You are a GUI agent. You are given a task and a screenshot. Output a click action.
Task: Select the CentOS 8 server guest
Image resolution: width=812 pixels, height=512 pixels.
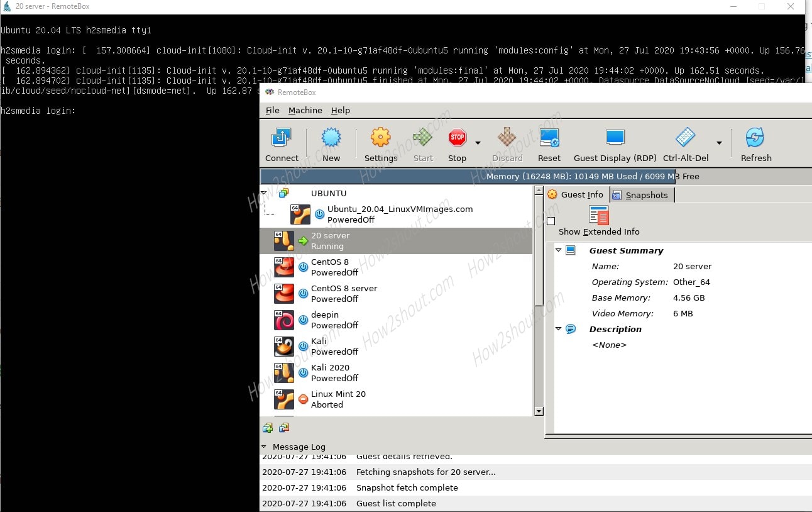[397, 294]
